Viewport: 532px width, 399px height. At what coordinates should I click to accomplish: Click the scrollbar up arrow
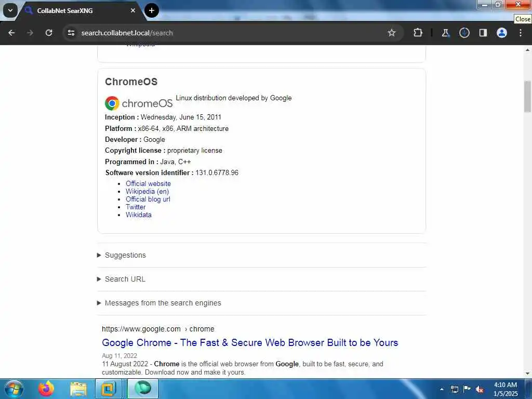pos(527,50)
